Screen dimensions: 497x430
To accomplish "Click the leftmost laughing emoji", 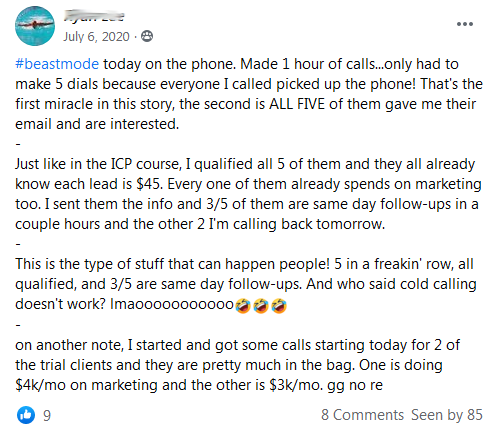I will pos(243,306).
